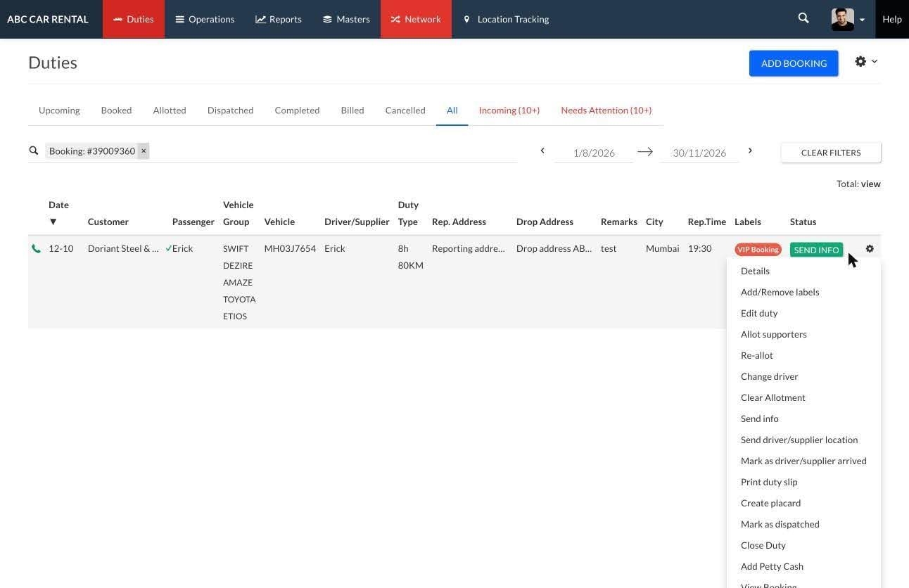Open the Duties page settings gear dropdown
Screen dimensions: 909x588
(x=866, y=62)
